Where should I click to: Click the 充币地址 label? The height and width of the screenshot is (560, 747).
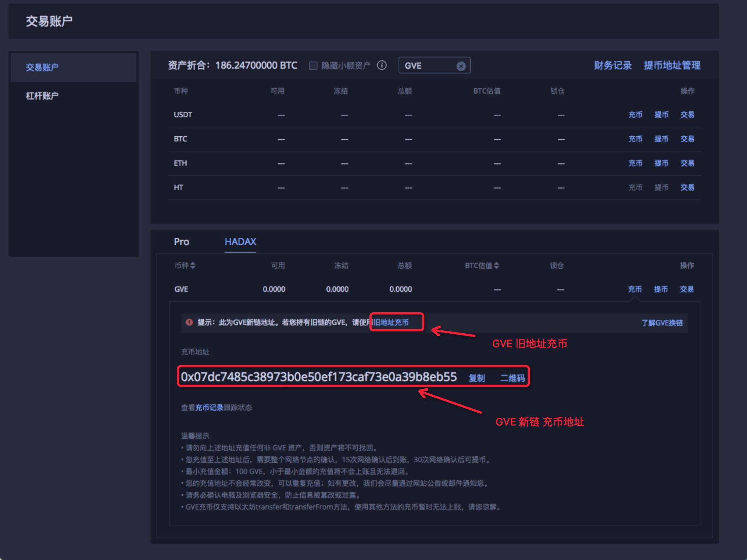pos(195,352)
